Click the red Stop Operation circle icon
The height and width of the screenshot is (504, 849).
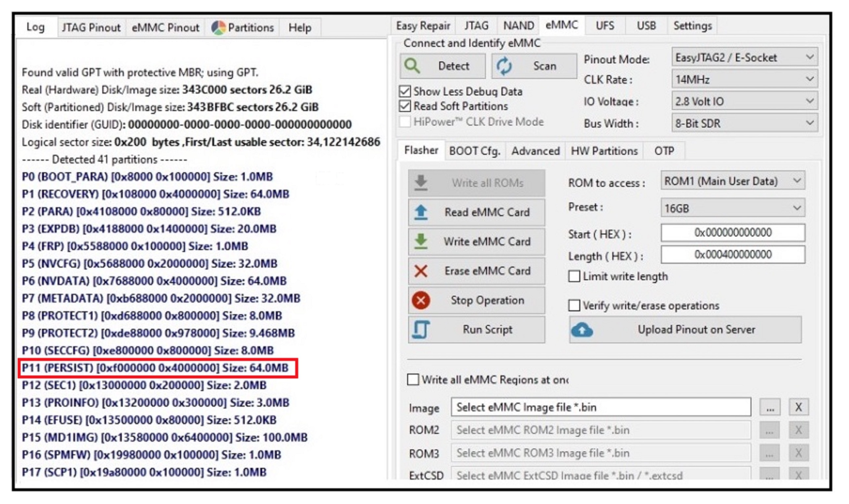click(421, 300)
